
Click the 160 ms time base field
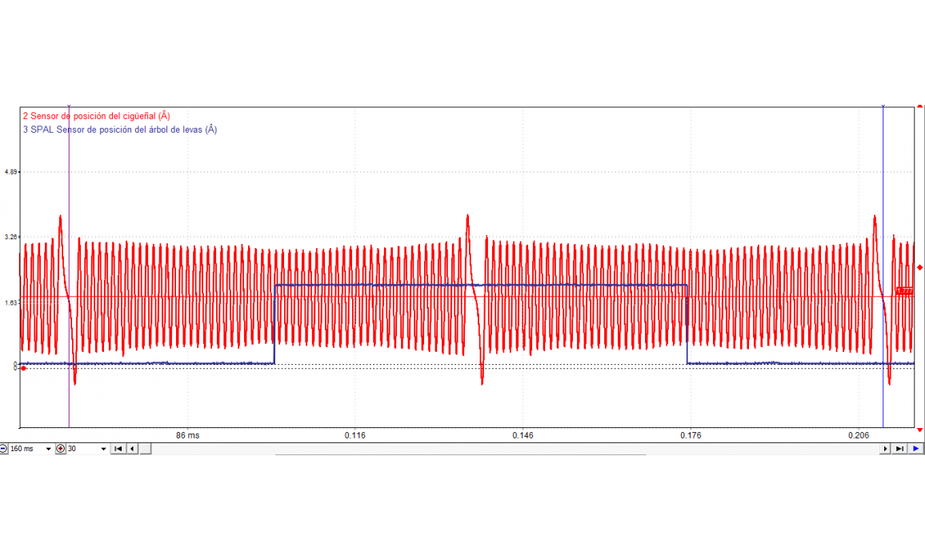tap(26, 449)
